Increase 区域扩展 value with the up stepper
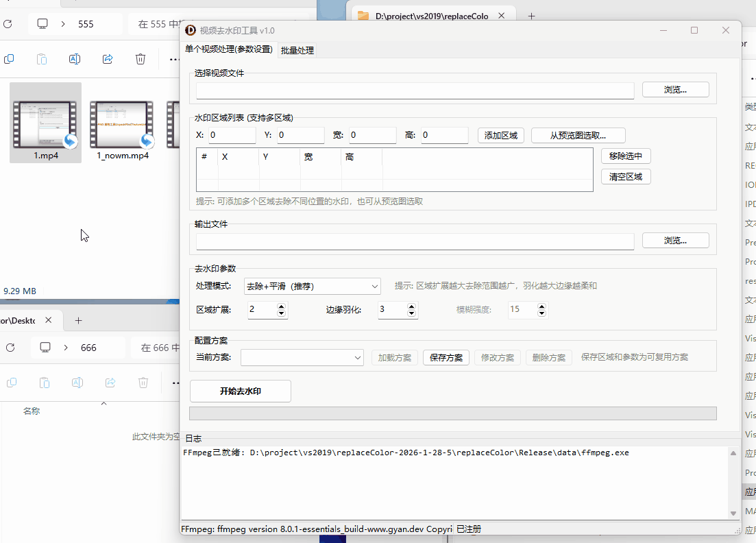Image resolution: width=756 pixels, height=543 pixels. [x=282, y=305]
